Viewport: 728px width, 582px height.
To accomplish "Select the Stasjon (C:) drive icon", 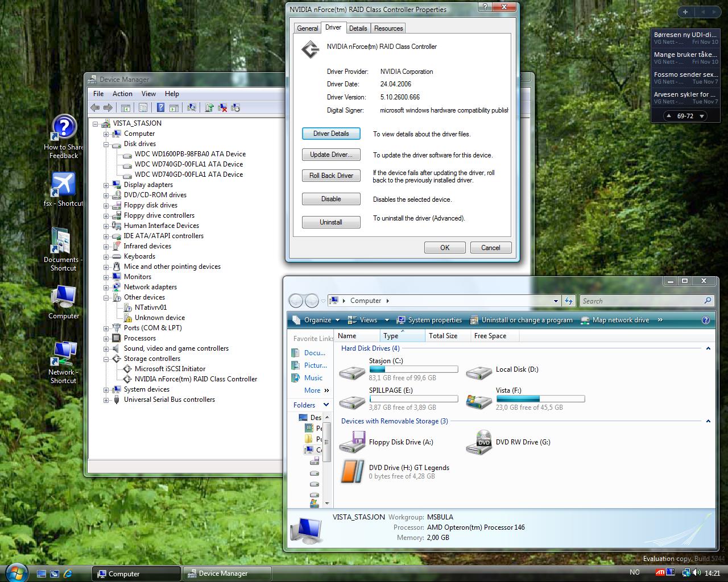I will click(x=353, y=372).
